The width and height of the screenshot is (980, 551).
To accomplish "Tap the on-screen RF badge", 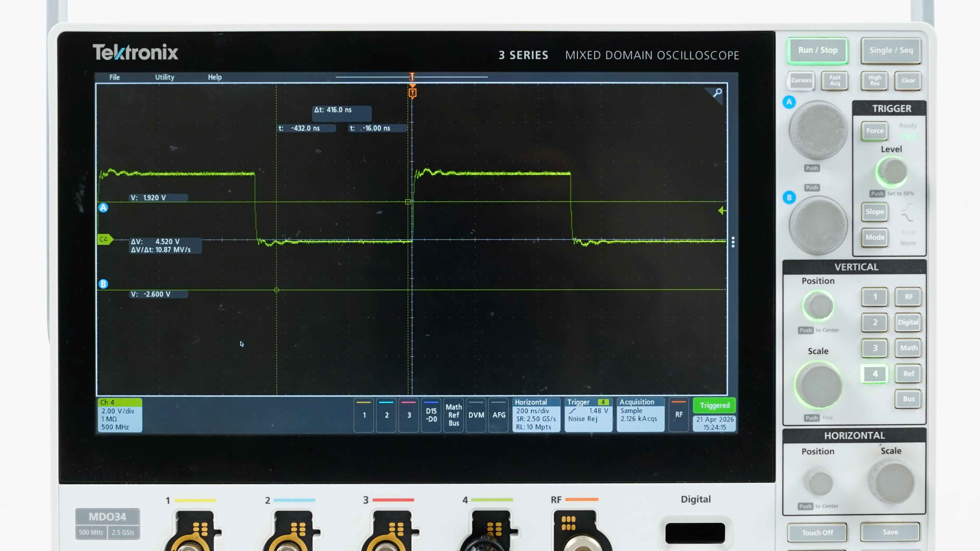I will click(x=679, y=415).
